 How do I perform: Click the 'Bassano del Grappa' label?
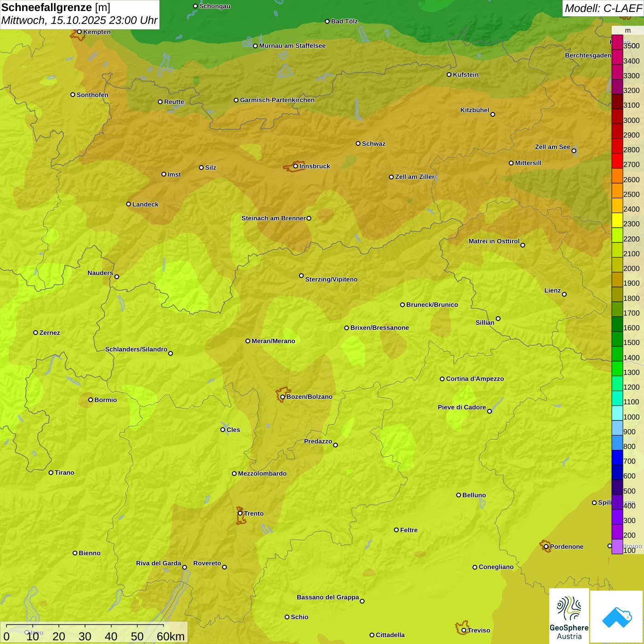328,597
